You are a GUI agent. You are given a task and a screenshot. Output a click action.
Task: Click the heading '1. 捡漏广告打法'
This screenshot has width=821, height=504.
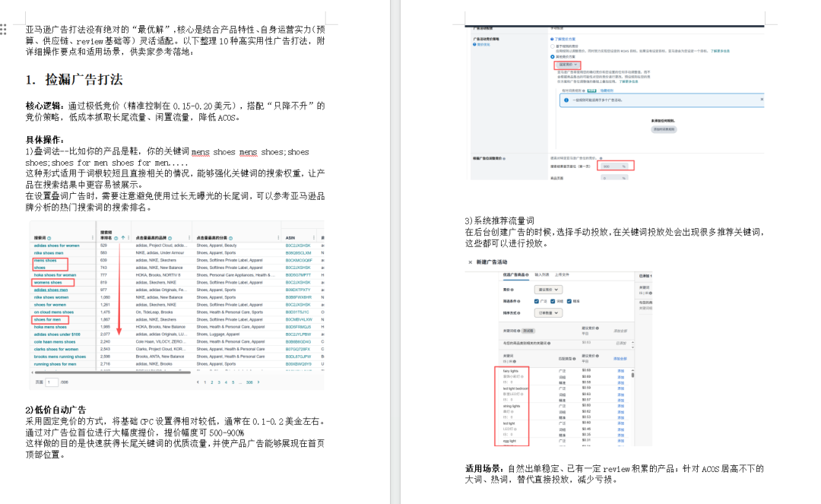(74, 80)
